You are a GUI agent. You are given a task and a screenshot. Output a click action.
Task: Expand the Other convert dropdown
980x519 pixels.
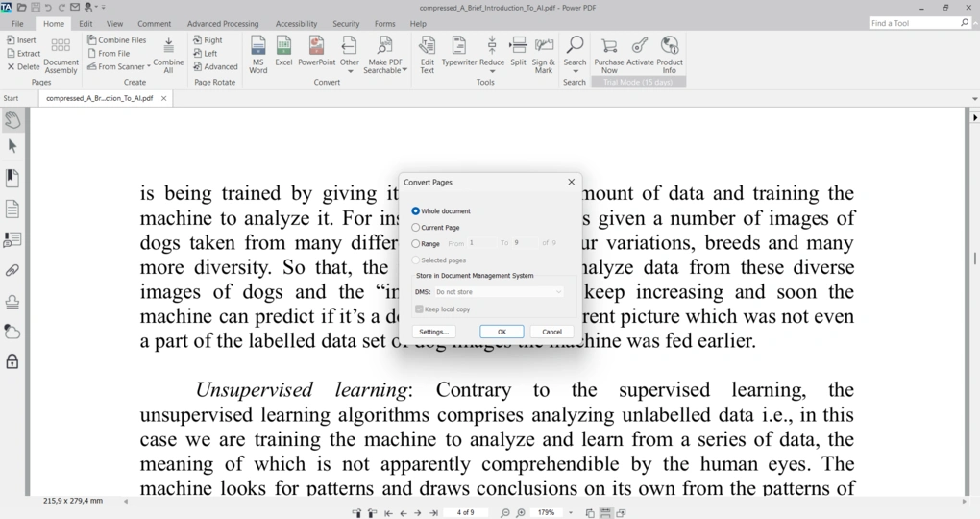click(x=350, y=71)
